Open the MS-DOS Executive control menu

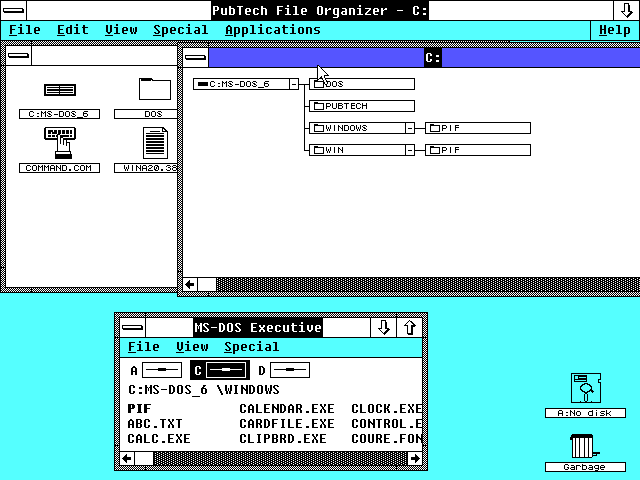pyautogui.click(x=133, y=327)
